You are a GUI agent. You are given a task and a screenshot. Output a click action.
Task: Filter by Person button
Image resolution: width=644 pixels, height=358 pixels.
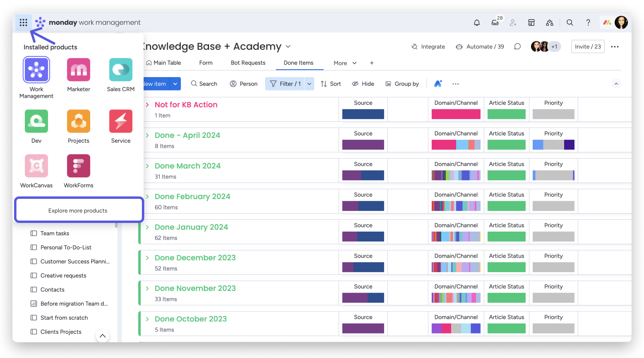(244, 84)
